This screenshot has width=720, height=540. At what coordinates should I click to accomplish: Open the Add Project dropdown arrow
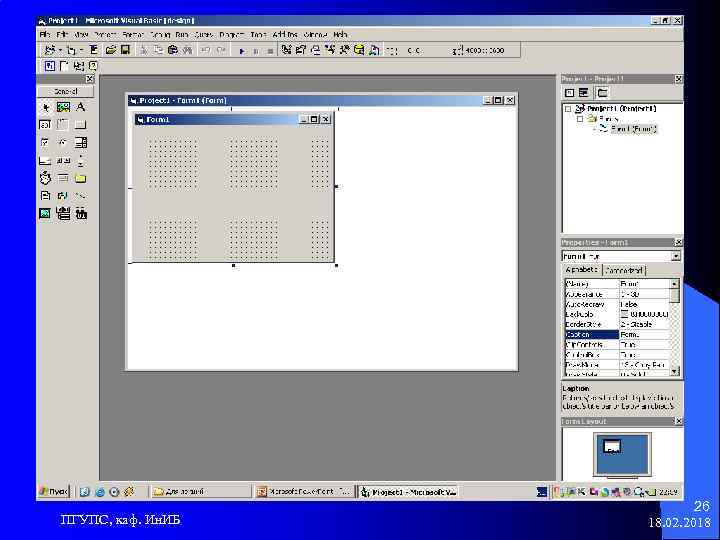(60, 50)
